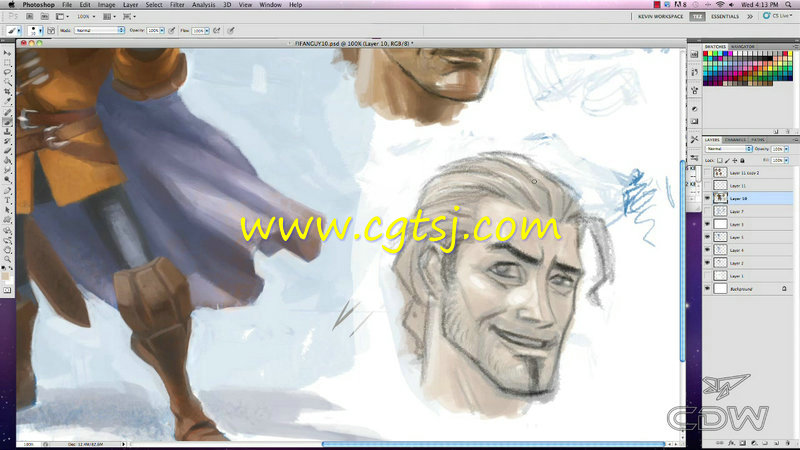Screen dimensions: 800x450
Task: Click the vertical canvas scrollbar
Action: 683,260
